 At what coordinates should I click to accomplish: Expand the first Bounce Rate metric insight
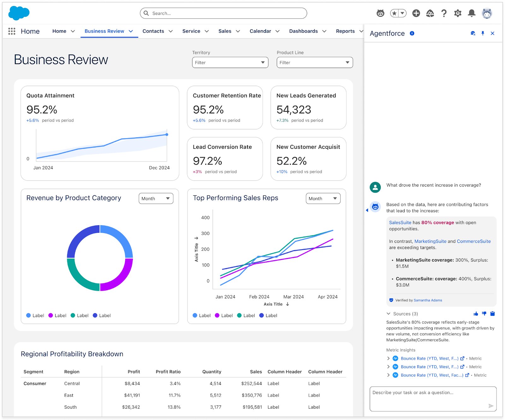click(x=389, y=358)
